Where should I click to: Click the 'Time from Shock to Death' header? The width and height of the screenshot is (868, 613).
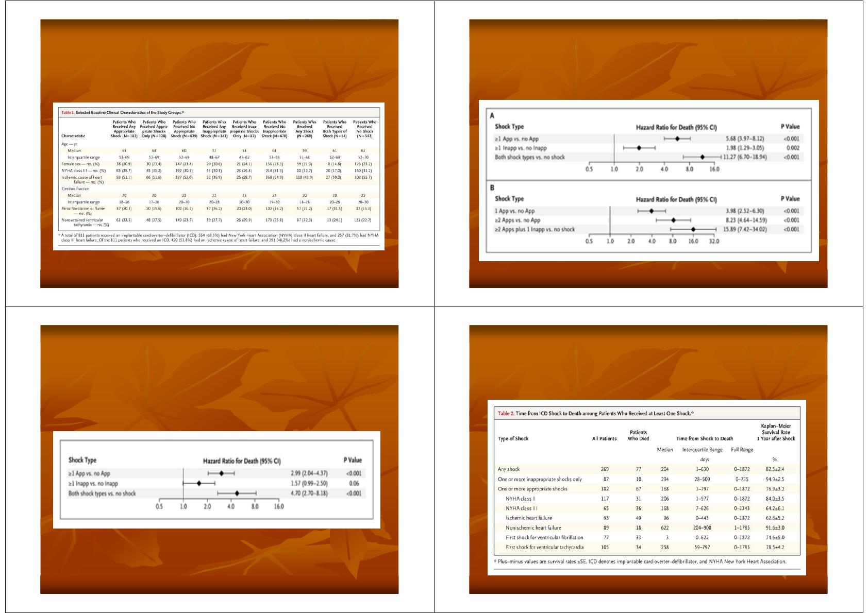[x=705, y=438]
